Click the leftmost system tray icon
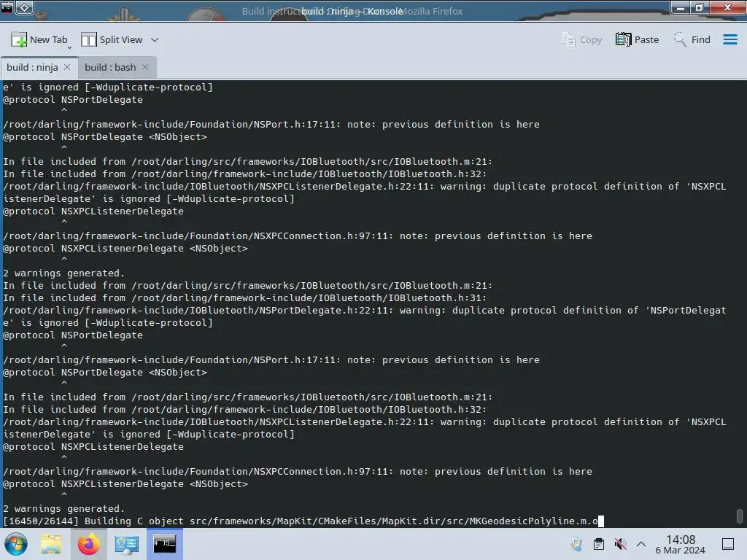Viewport: 747px width, 560px height. [576, 544]
